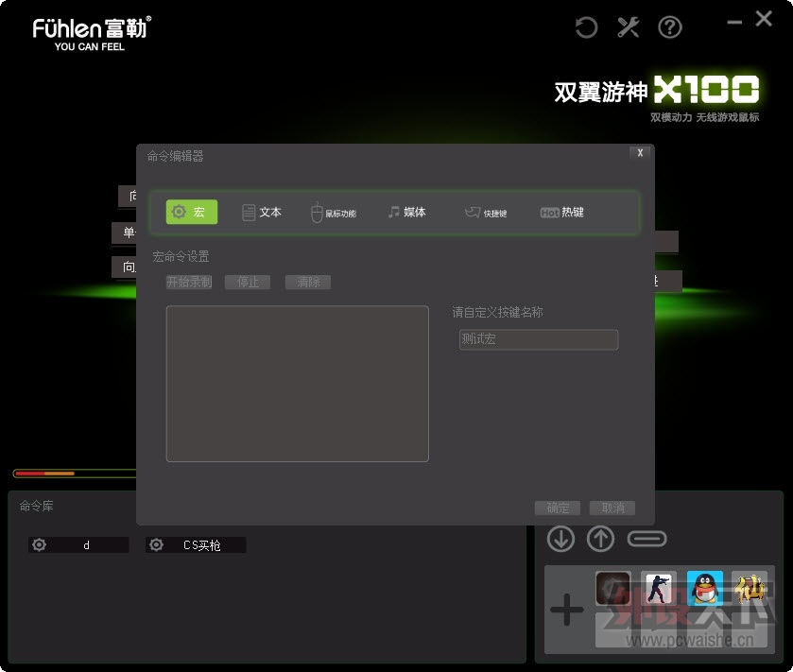
Task: Close the command editor dialog
Action: pyautogui.click(x=640, y=153)
